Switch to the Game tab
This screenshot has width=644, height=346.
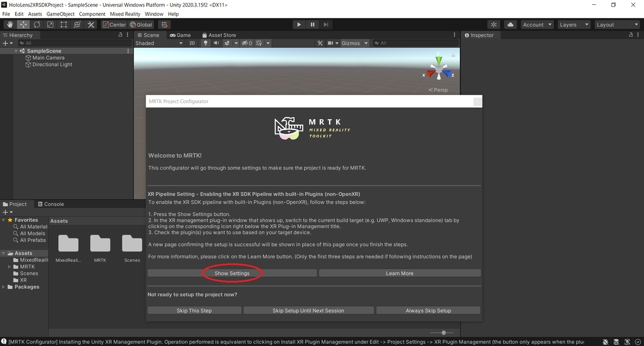click(180, 35)
